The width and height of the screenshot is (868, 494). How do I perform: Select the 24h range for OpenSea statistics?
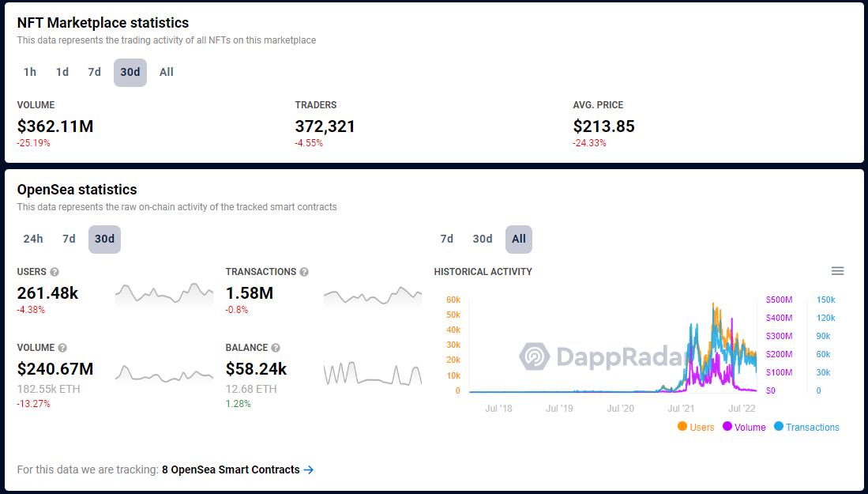pyautogui.click(x=33, y=239)
